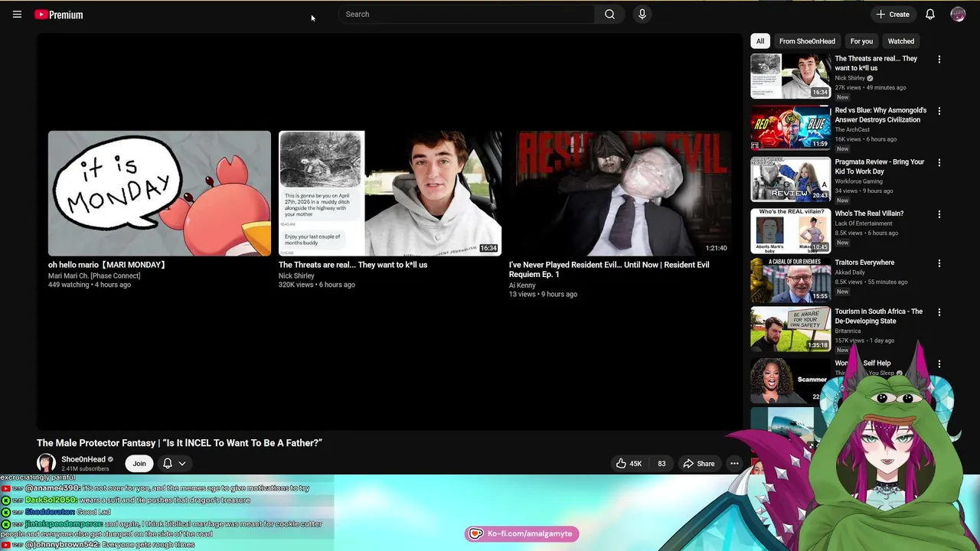Focus the Search input field

(466, 14)
